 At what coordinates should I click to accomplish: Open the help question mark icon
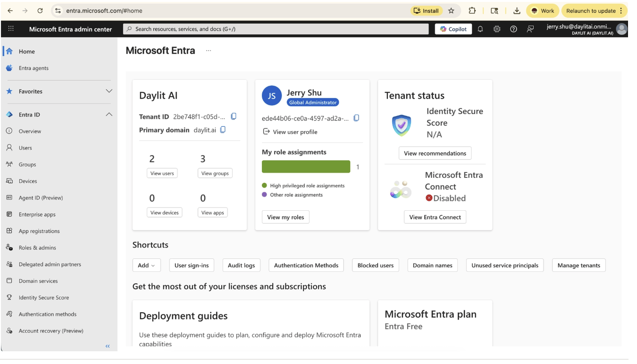[x=513, y=29]
